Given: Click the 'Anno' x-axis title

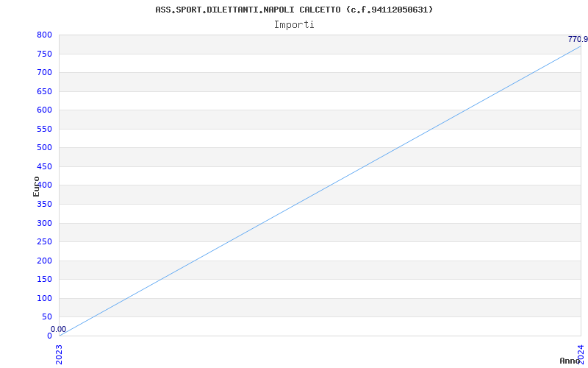Looking at the screenshot, I should point(570,361).
